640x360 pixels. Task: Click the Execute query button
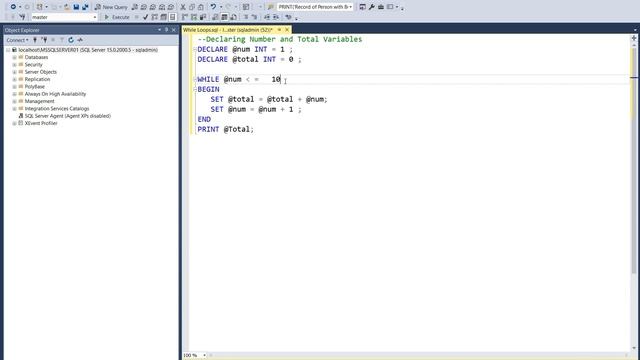click(117, 17)
